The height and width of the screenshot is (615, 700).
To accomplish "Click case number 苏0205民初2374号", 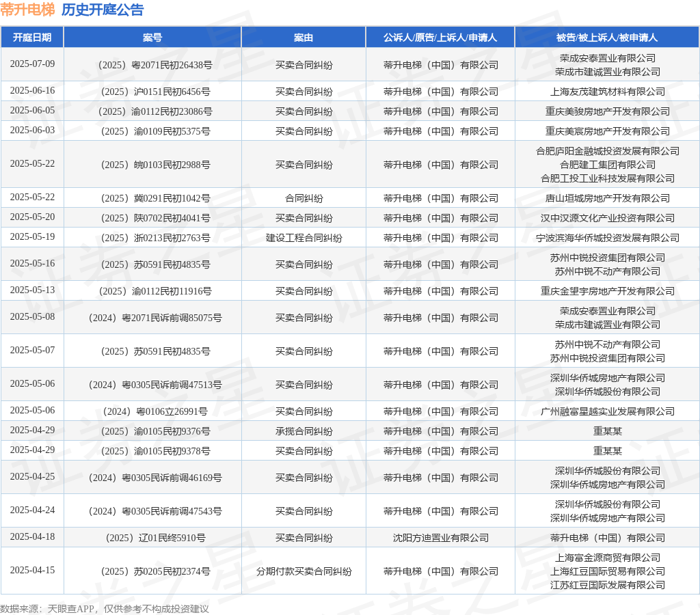I will [155, 572].
